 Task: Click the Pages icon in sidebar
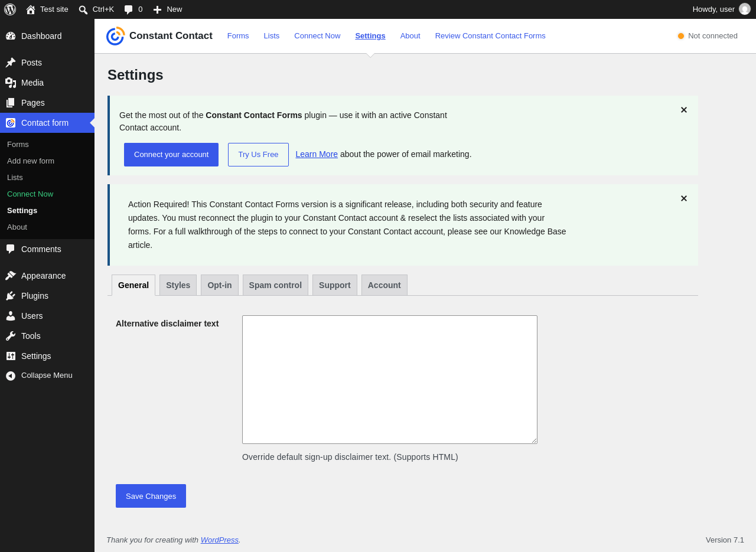pos(11,103)
